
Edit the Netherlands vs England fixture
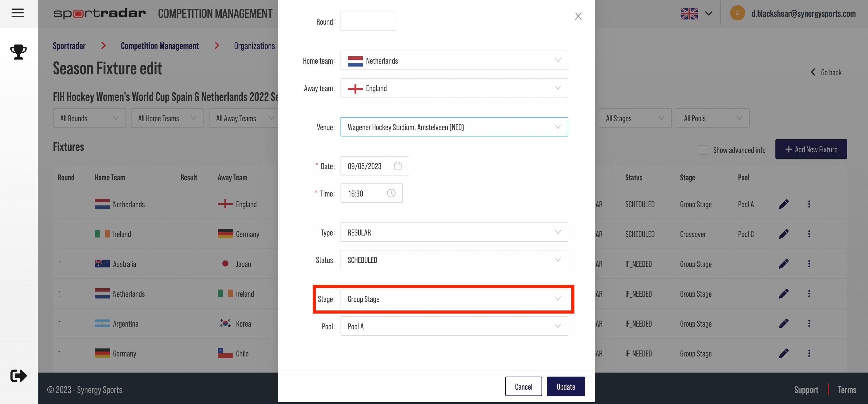[784, 204]
